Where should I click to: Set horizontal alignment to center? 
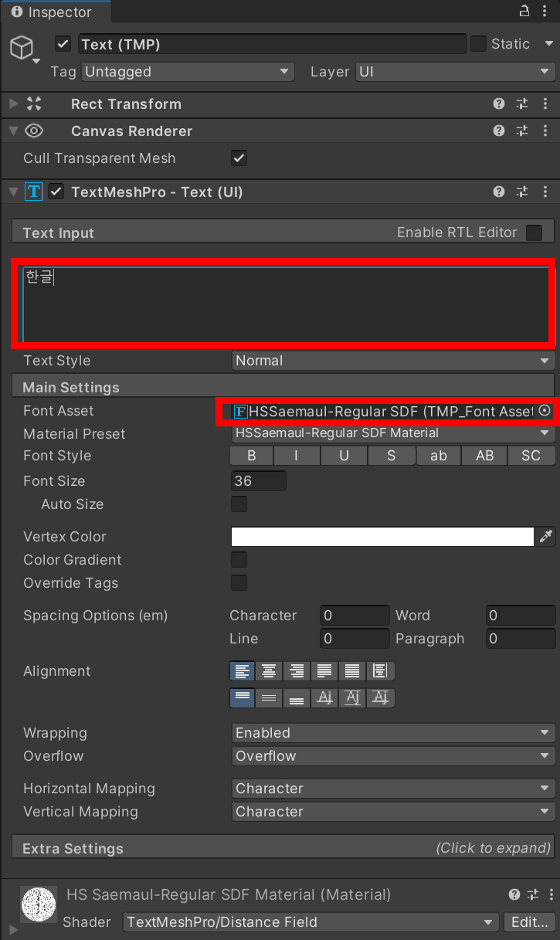click(269, 671)
